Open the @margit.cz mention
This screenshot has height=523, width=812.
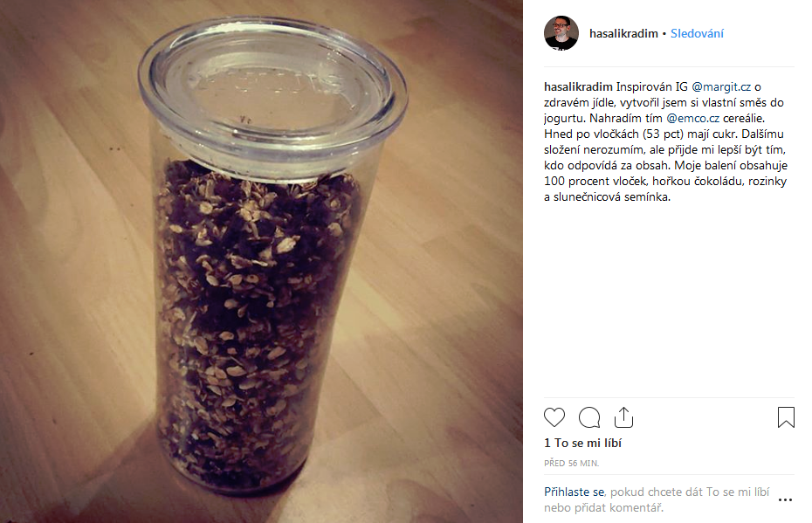(x=721, y=86)
